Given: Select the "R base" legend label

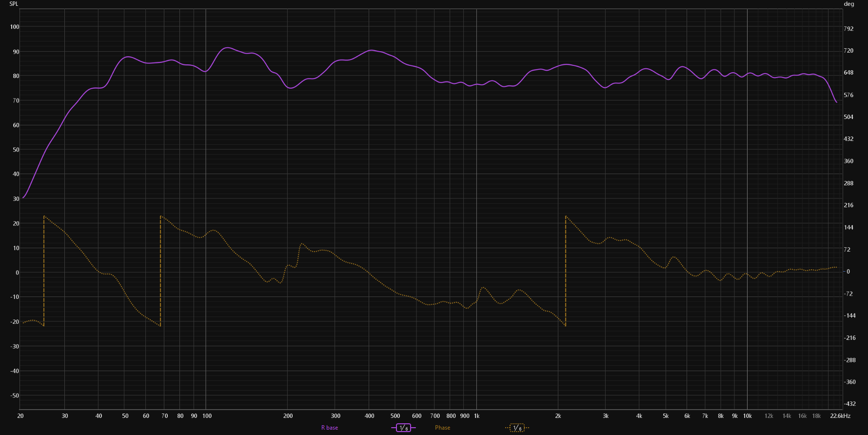Looking at the screenshot, I should 330,428.
